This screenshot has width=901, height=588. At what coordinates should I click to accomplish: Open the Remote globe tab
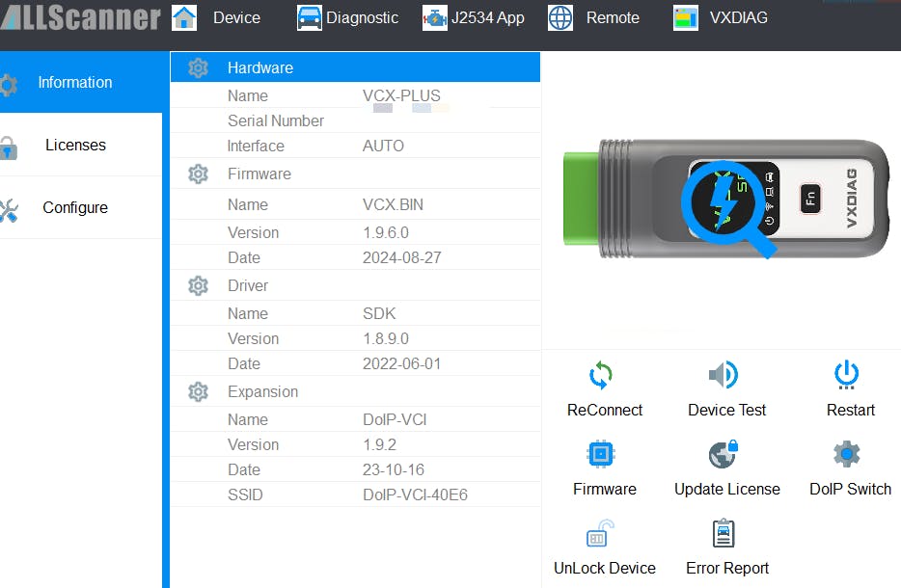click(594, 17)
